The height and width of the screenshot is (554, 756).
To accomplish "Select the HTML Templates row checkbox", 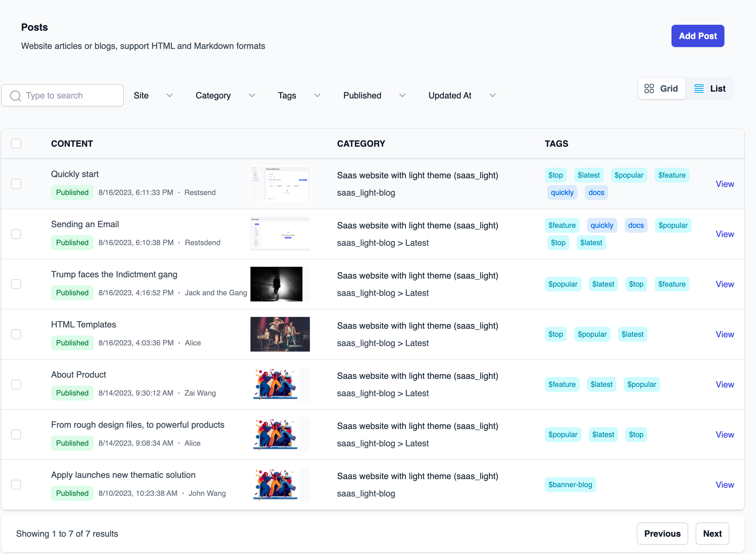I will [16, 334].
